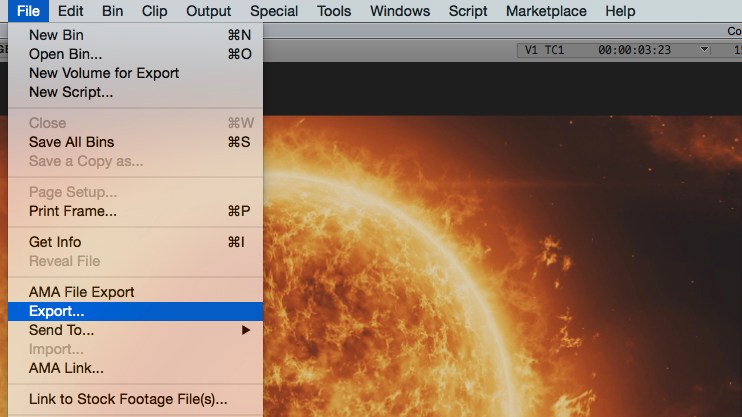Open the Tools menu
742x417 pixels.
[x=334, y=11]
